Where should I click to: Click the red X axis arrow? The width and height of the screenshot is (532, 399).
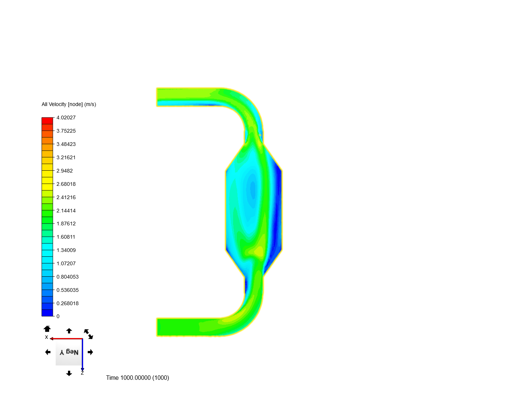(x=66, y=338)
